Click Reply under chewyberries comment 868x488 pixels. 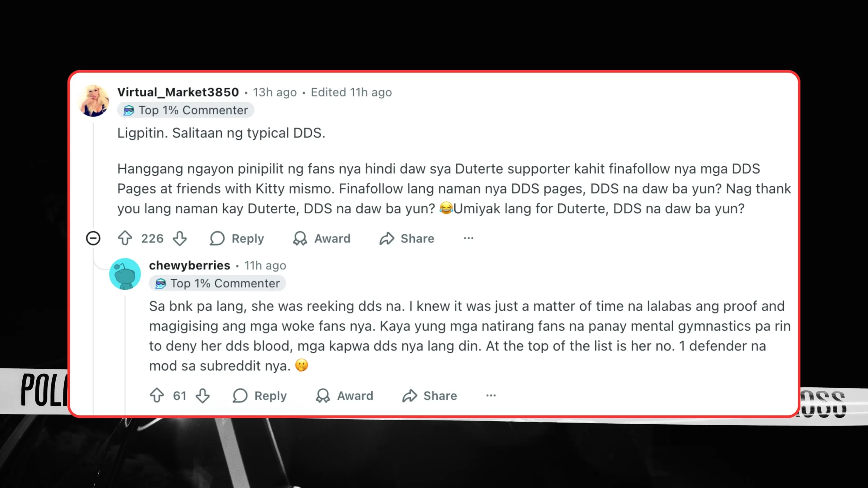pyautogui.click(x=260, y=395)
